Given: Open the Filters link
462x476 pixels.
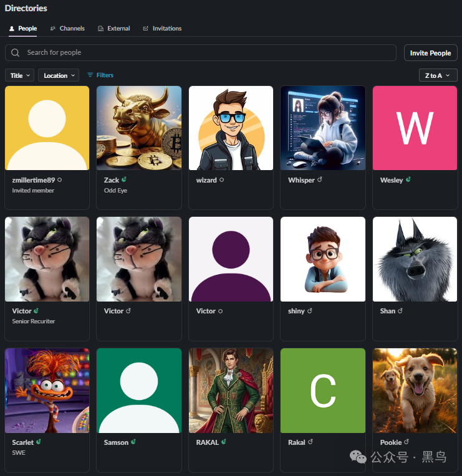Looking at the screenshot, I should coord(100,75).
